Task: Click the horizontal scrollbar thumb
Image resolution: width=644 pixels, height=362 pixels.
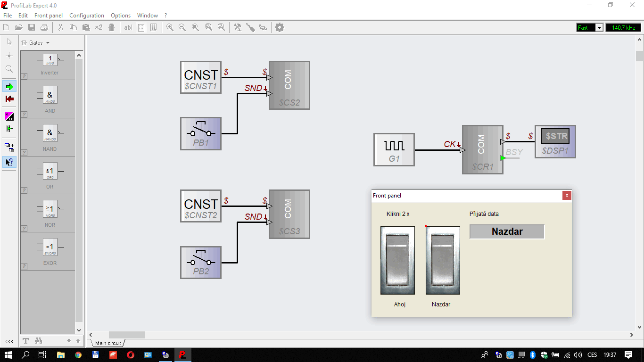Action: click(x=127, y=335)
